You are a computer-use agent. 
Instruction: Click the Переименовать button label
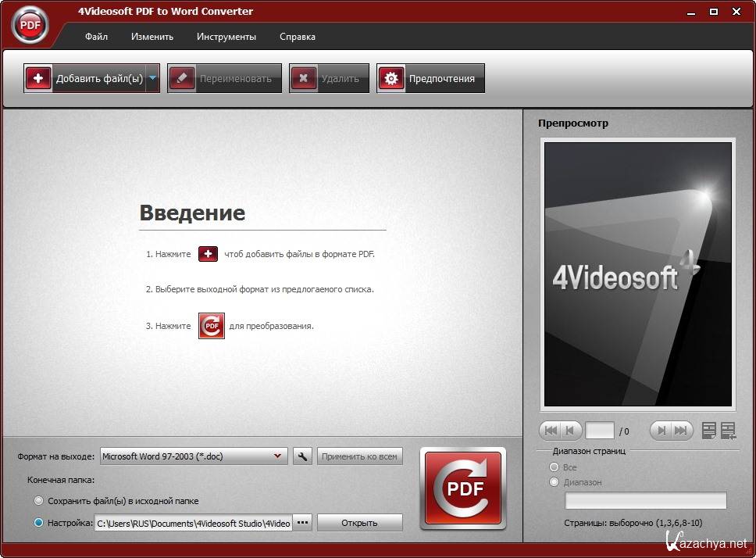click(x=236, y=79)
